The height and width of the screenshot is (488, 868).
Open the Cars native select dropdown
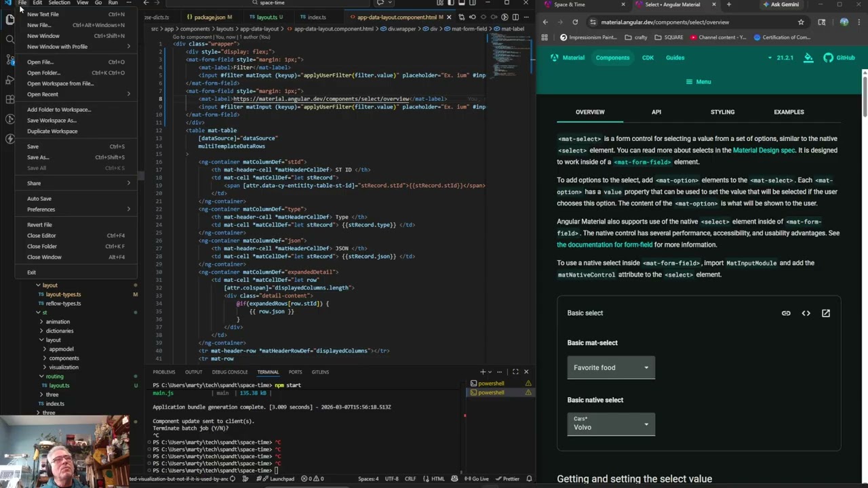tap(611, 424)
